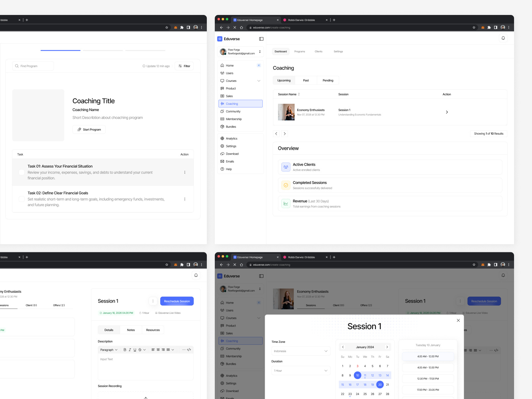
Task: Select January 20 in the calendar
Action: 380,385
